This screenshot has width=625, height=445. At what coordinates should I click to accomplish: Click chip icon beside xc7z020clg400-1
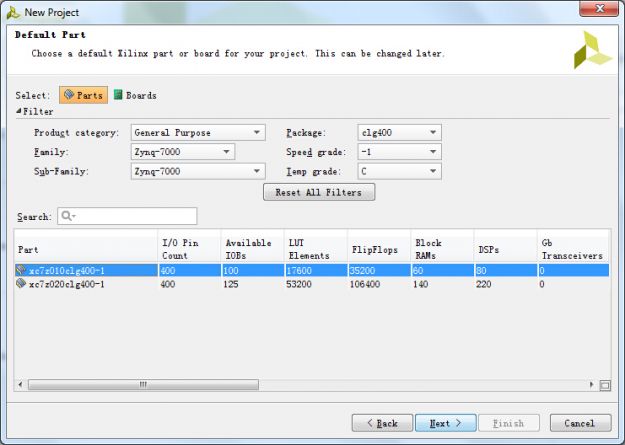click(21, 284)
